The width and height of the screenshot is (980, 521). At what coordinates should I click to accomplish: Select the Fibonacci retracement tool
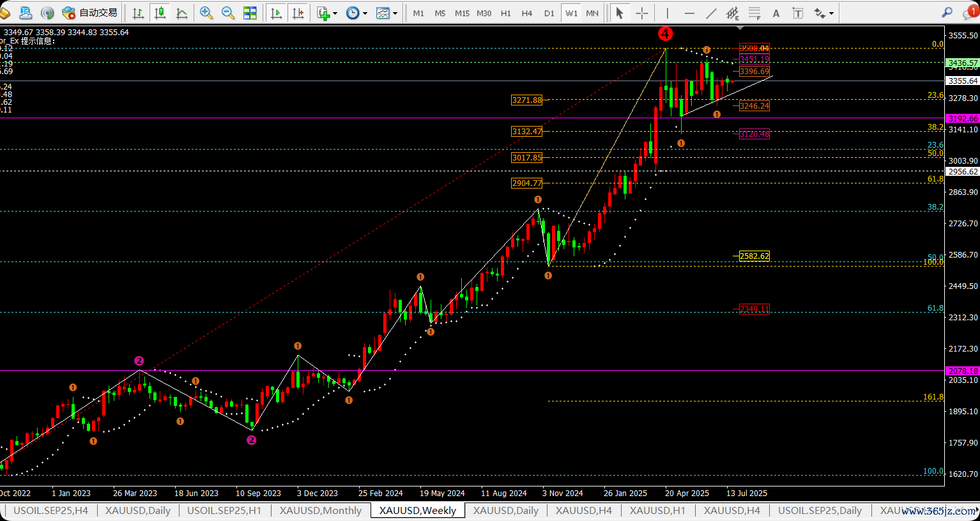point(754,13)
